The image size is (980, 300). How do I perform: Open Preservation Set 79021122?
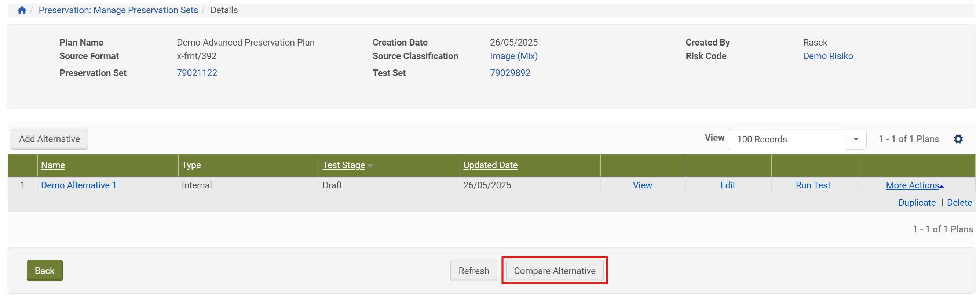click(197, 73)
